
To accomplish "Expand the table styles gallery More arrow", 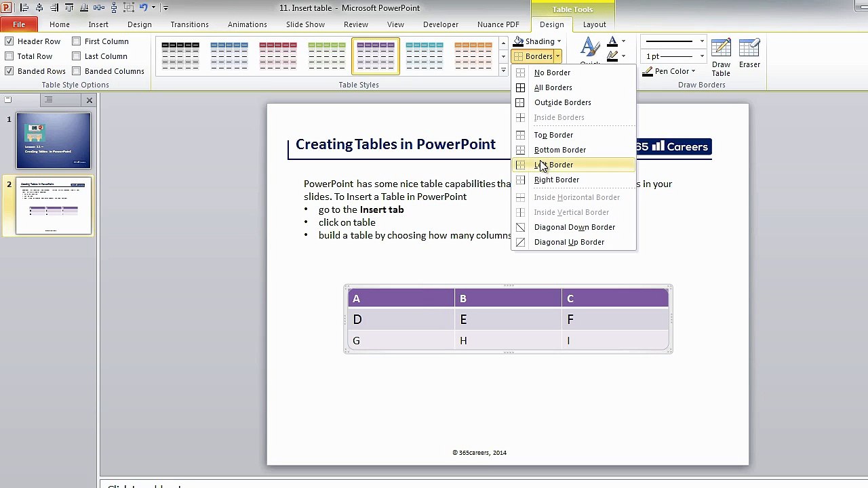I will tap(503, 70).
